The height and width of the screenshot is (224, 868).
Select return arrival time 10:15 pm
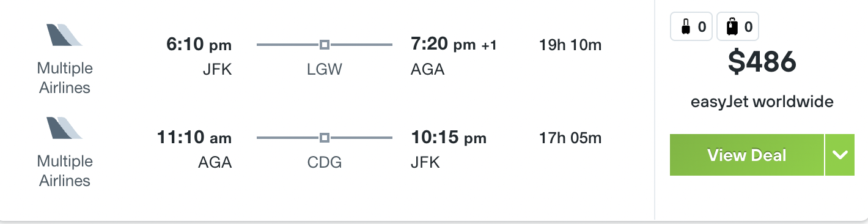coord(449,138)
